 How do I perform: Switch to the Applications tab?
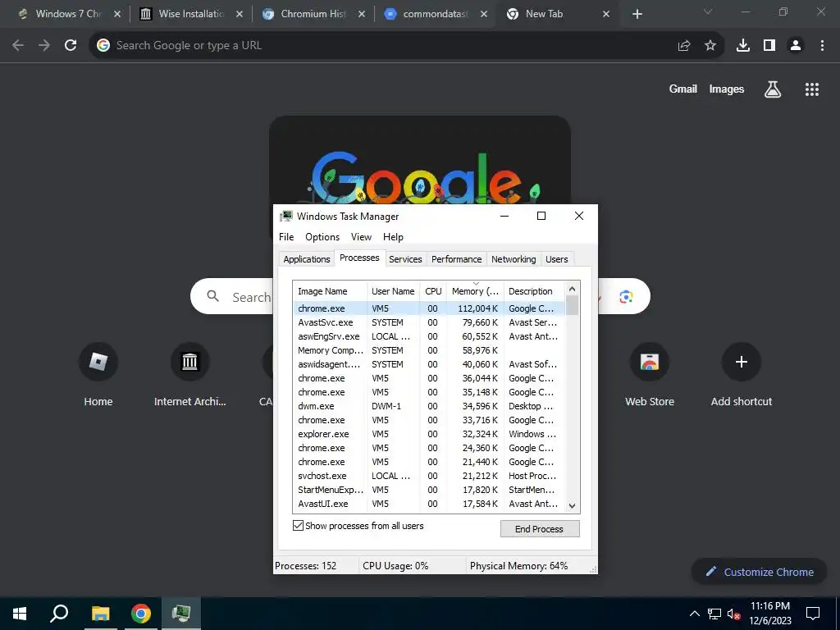(307, 259)
